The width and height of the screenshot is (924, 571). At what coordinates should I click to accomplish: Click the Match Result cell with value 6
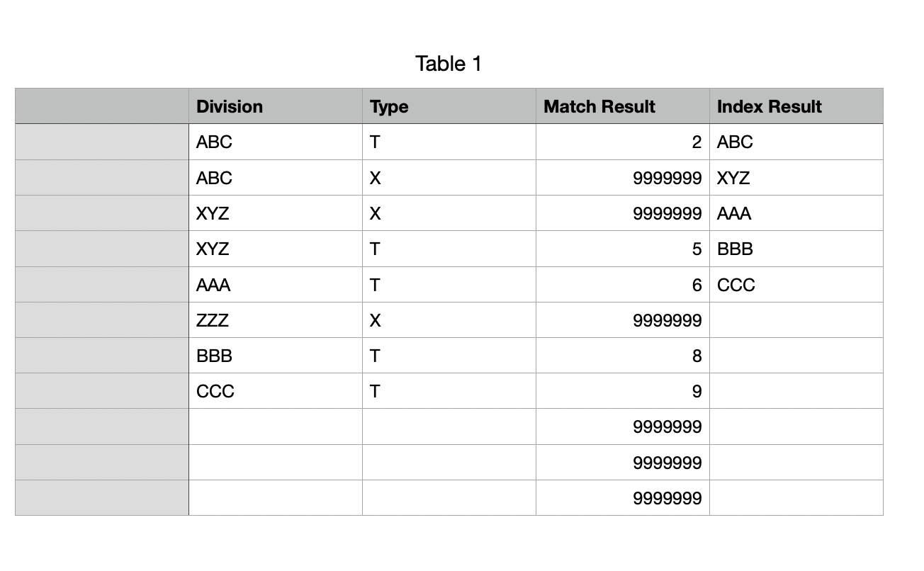[x=622, y=285]
